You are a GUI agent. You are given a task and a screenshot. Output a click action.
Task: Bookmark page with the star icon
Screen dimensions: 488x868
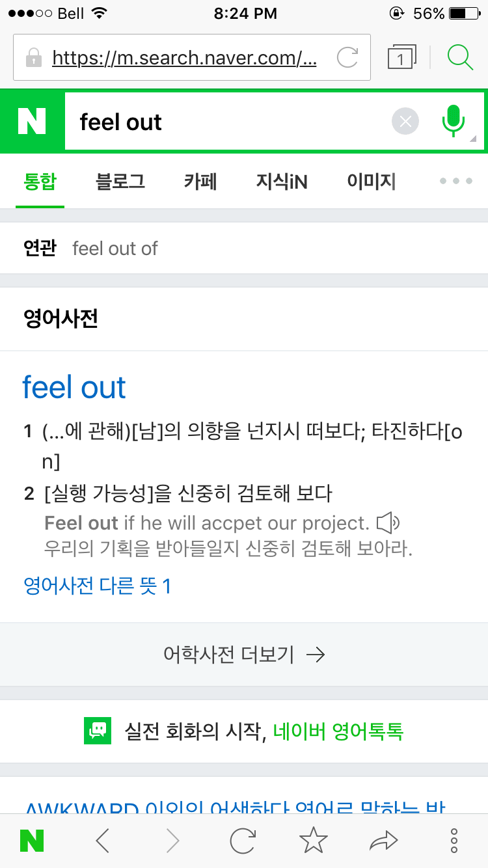click(313, 841)
